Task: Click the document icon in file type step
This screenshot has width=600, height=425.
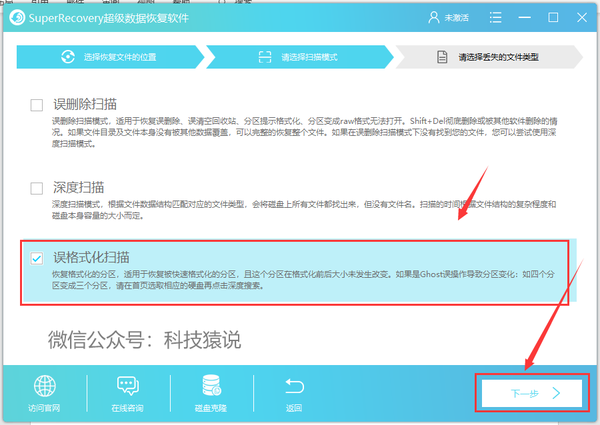Action: tap(442, 57)
